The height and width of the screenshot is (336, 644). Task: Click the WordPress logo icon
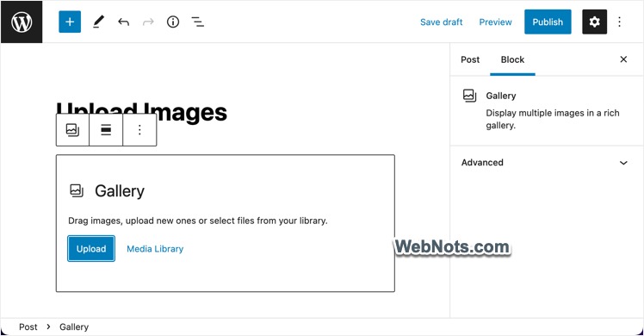click(22, 22)
